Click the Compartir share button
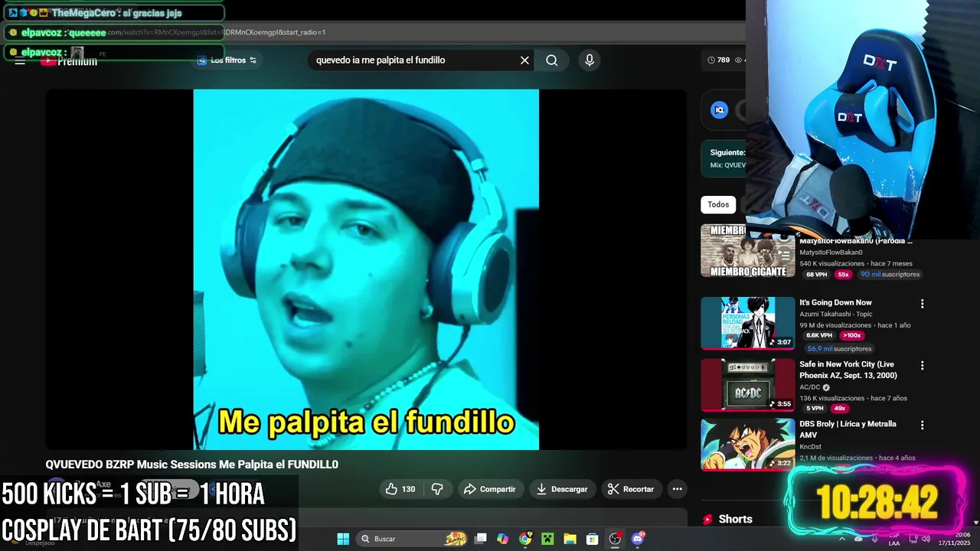Viewport: 980px width, 551px height. tap(490, 489)
